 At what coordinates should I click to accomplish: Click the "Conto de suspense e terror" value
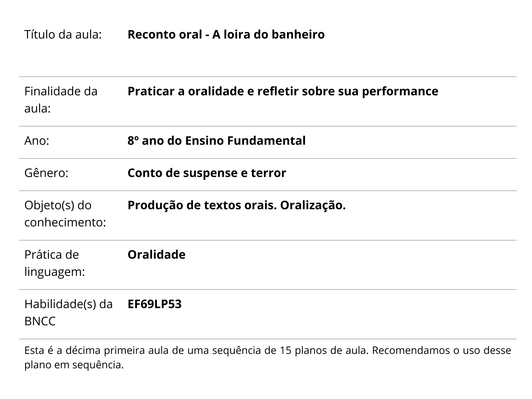click(x=206, y=173)
